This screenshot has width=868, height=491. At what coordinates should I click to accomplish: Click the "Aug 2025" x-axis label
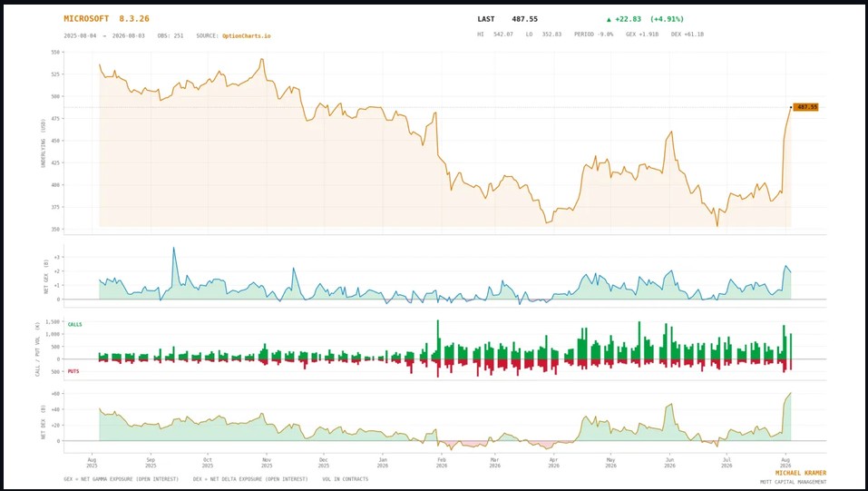92,463
